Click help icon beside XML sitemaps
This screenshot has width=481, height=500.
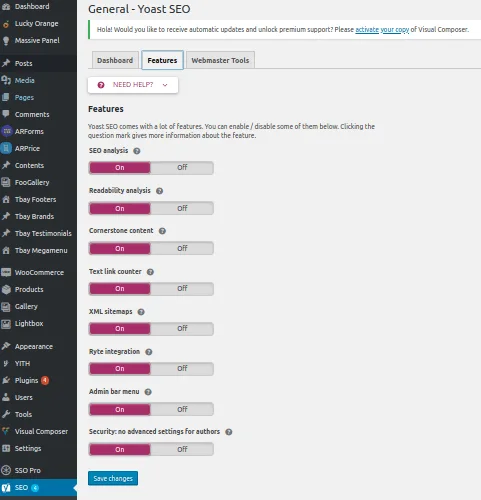pyautogui.click(x=141, y=312)
